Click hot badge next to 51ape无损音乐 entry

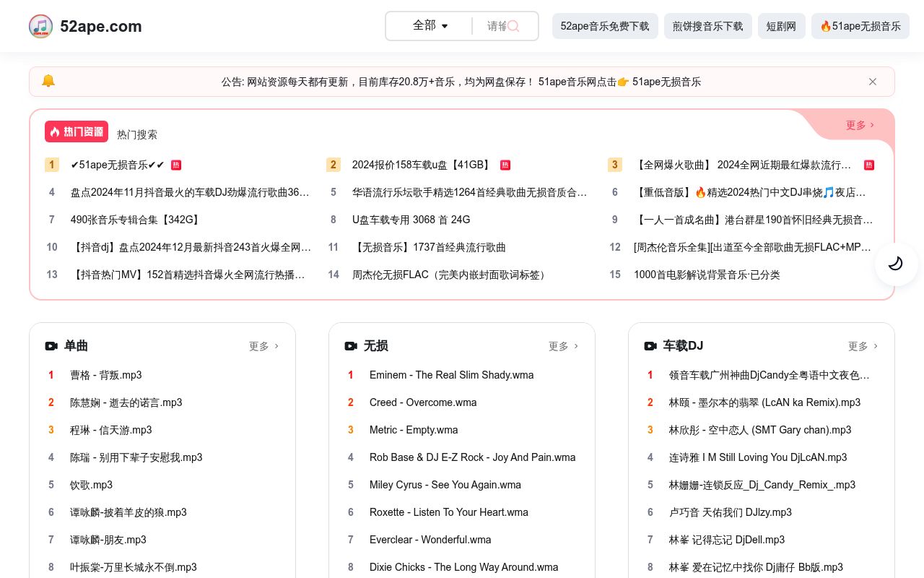pos(176,165)
